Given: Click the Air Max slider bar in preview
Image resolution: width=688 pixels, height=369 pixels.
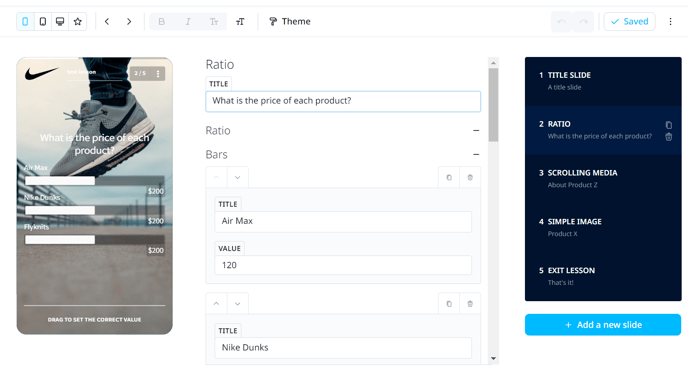Looking at the screenshot, I should click(x=94, y=180).
